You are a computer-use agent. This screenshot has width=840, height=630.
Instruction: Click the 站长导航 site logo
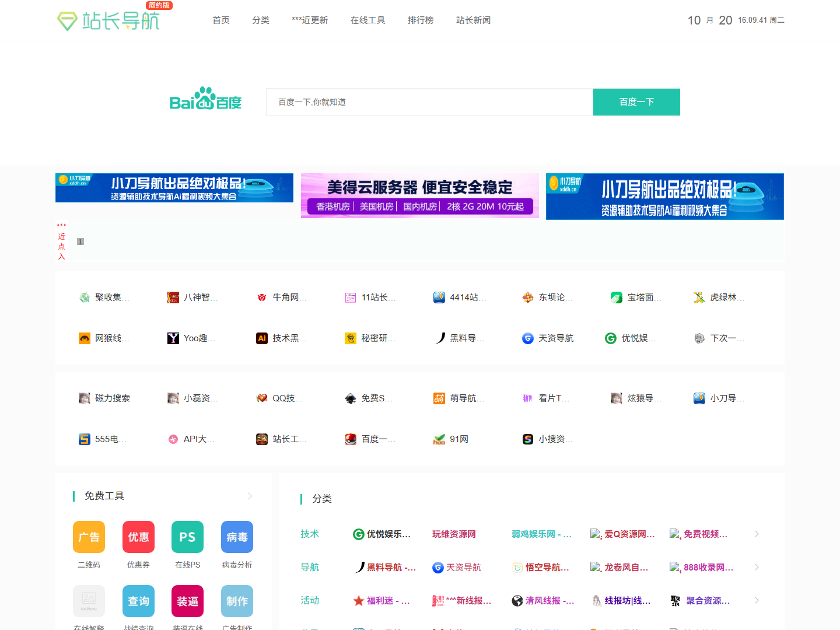tap(108, 20)
